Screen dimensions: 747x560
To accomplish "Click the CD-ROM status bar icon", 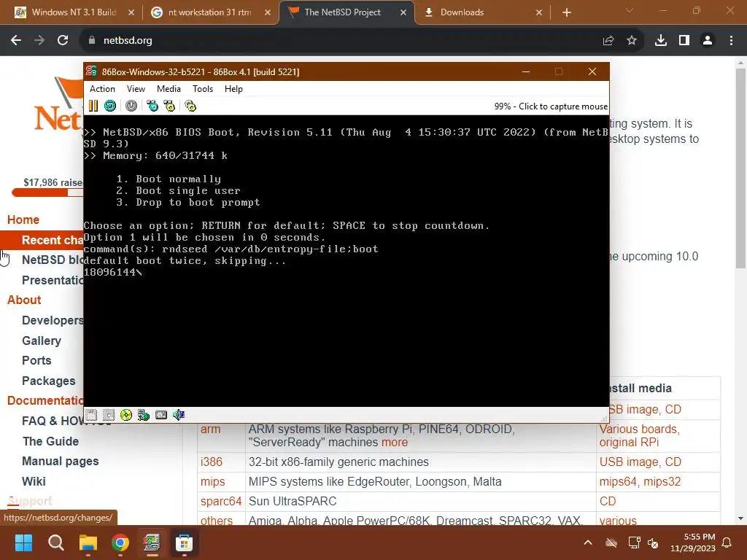I will [x=125, y=415].
